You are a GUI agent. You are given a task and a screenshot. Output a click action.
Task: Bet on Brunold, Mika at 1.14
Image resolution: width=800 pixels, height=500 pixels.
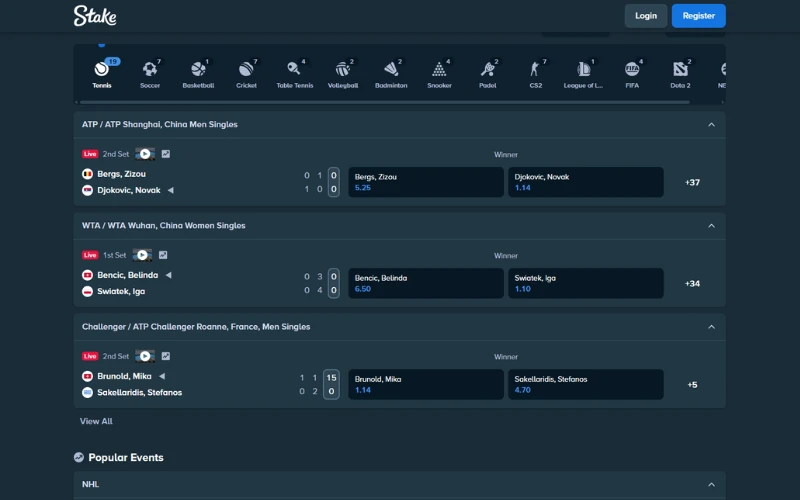coord(426,384)
